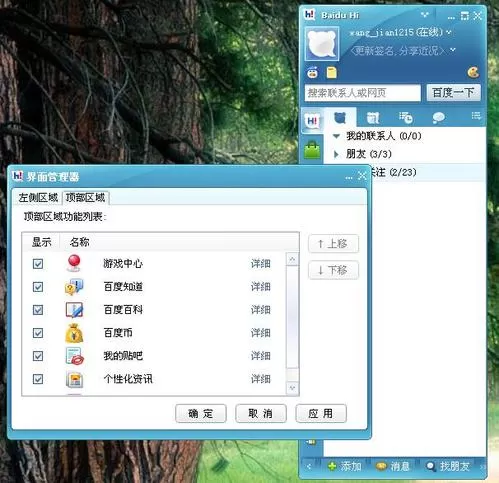Click the 名称 column header
This screenshot has height=483, width=499.
click(79, 242)
